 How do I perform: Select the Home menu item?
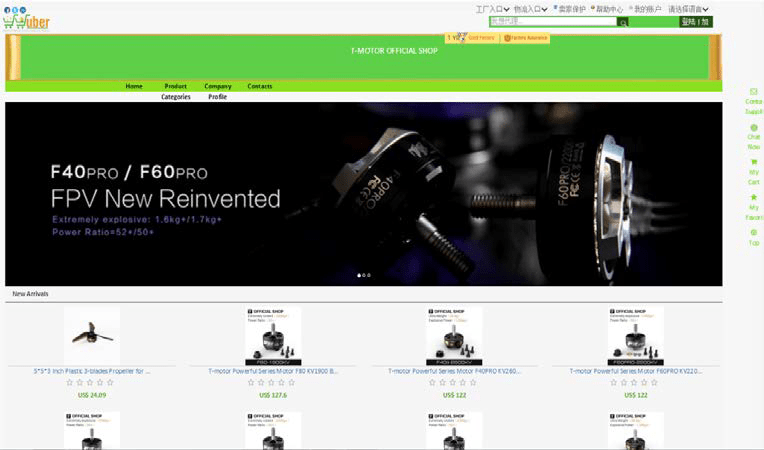(134, 86)
